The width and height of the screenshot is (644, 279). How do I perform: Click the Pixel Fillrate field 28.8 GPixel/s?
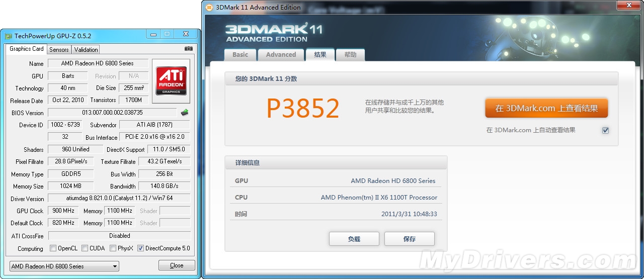(x=70, y=161)
